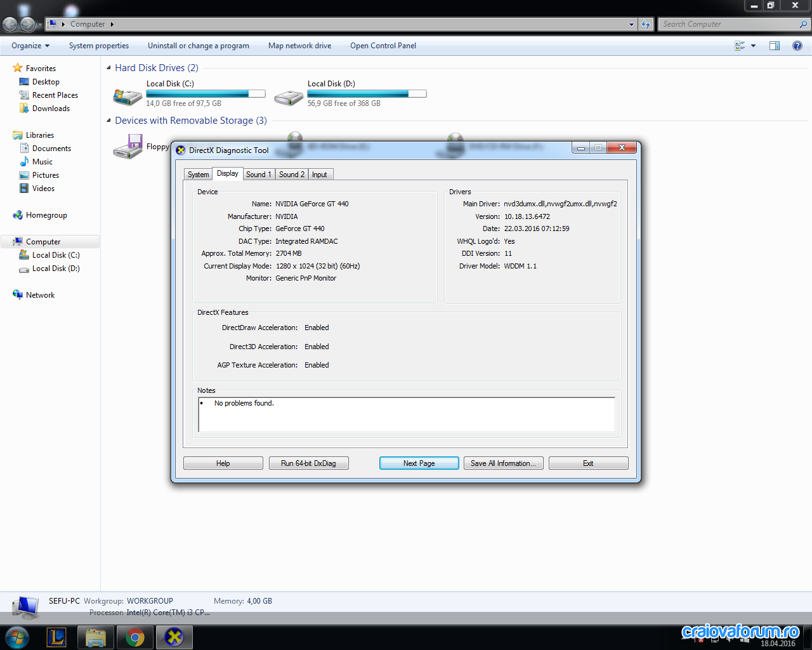Click the Forward navigation arrow in Explorer

click(27, 24)
